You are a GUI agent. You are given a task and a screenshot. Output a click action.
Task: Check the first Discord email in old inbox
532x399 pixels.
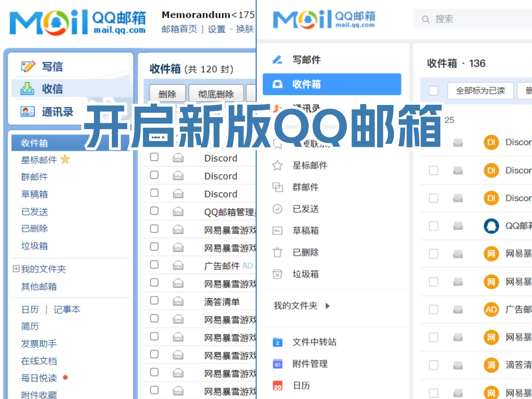154,157
